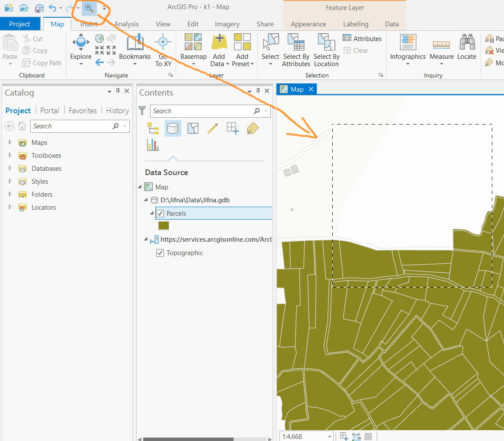Click the Parcels olive color symbol swatch
This screenshot has height=441, width=504.
click(164, 226)
